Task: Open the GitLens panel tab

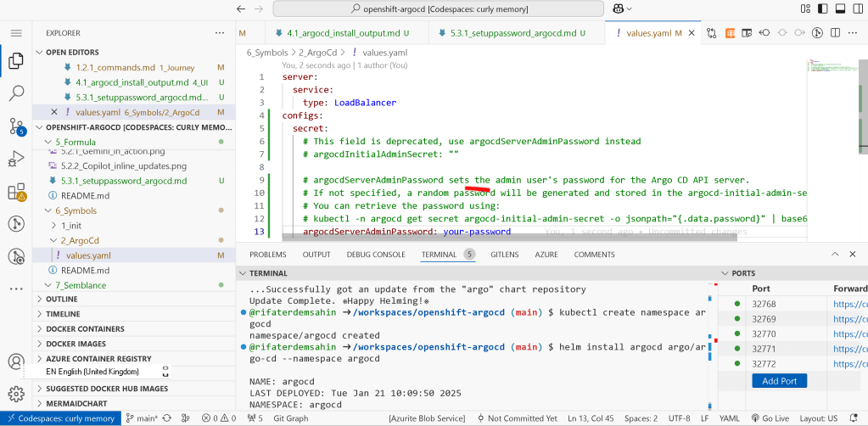Action: (504, 255)
